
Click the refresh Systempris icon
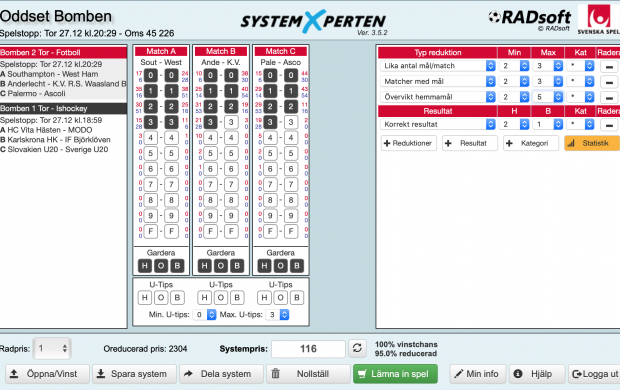(x=357, y=348)
